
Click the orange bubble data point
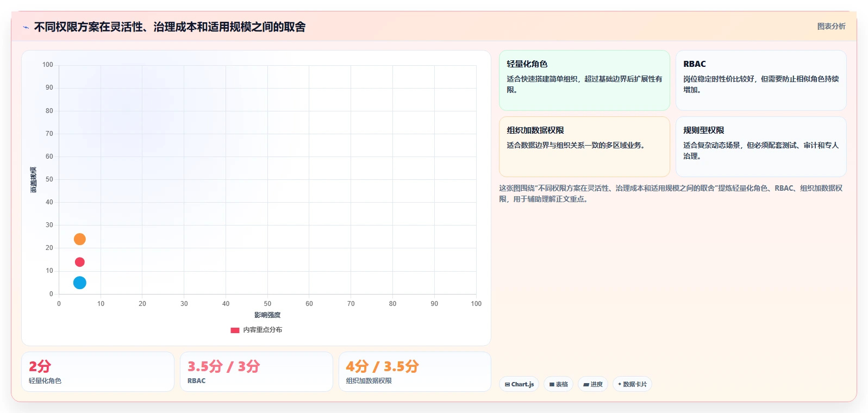[x=80, y=239]
